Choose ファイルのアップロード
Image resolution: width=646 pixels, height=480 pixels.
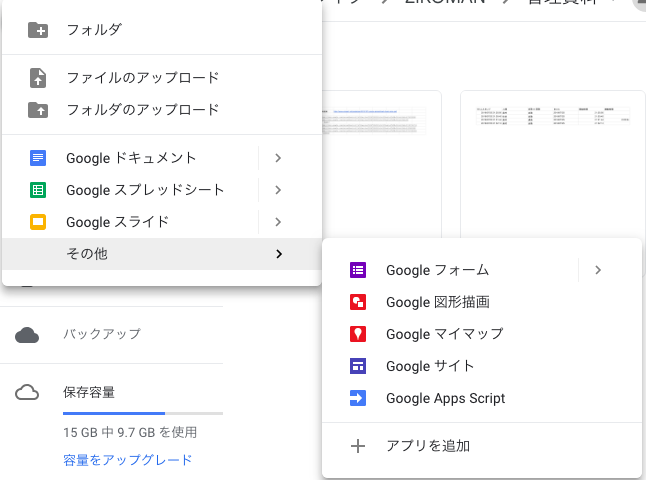point(162,78)
